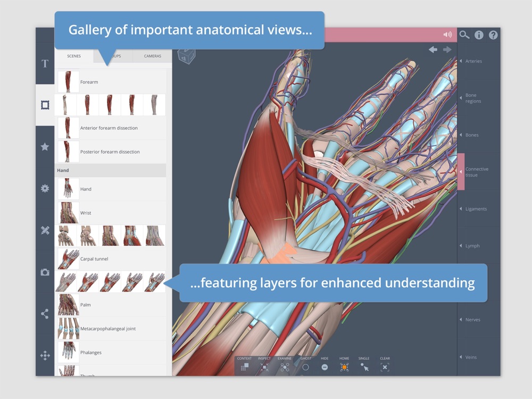Image resolution: width=532 pixels, height=399 pixels.
Task: Open the Forearm scene
Action: (111, 82)
